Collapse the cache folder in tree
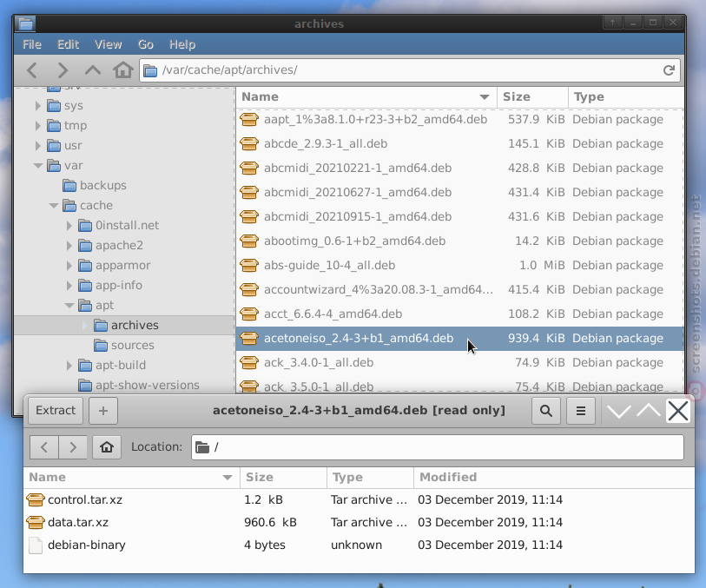706x588 pixels. click(x=54, y=205)
